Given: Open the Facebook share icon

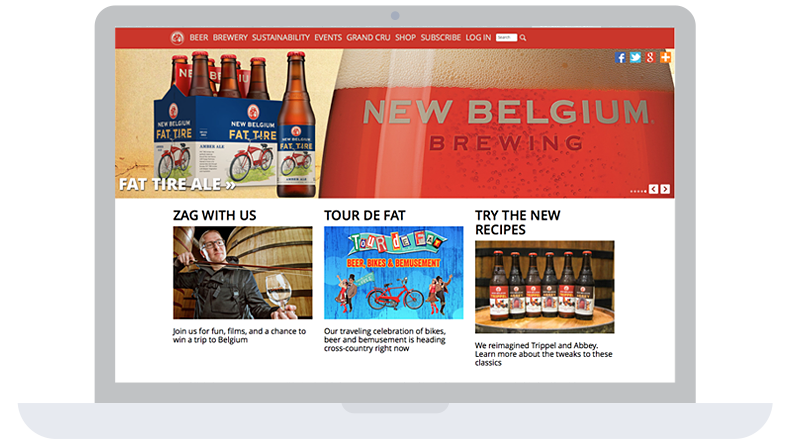Looking at the screenshot, I should (620, 57).
